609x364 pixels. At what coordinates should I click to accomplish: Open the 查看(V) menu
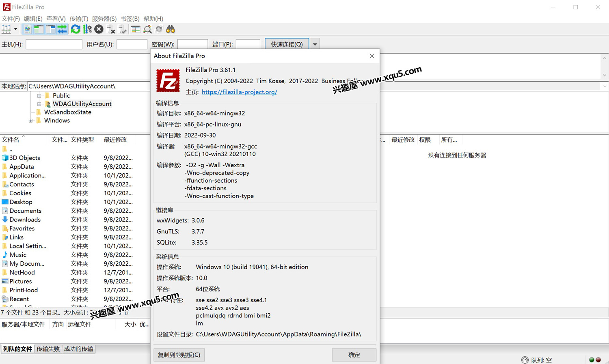(x=56, y=19)
